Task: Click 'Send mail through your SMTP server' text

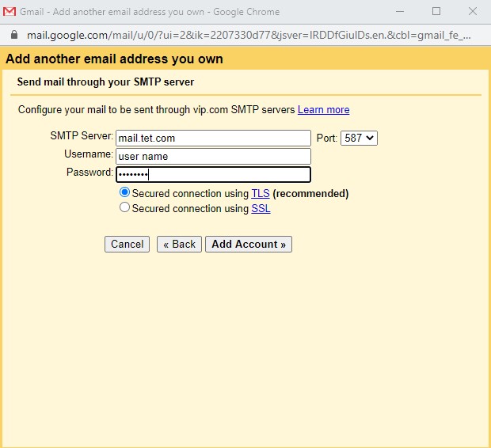Action: pyautogui.click(x=105, y=82)
